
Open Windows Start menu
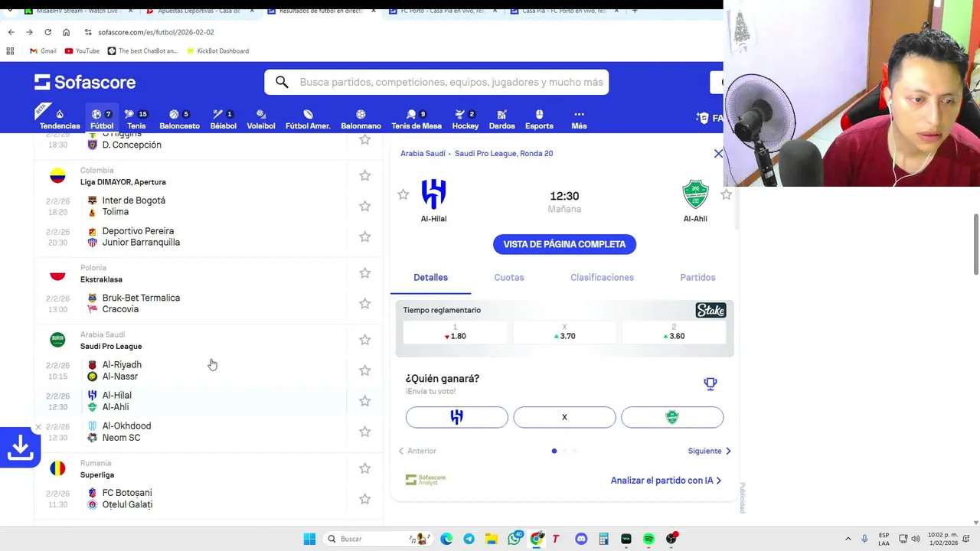click(309, 539)
